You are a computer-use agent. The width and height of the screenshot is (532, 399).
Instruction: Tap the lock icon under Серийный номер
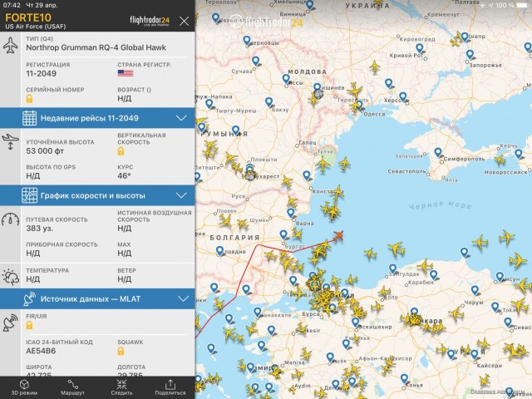[x=30, y=98]
